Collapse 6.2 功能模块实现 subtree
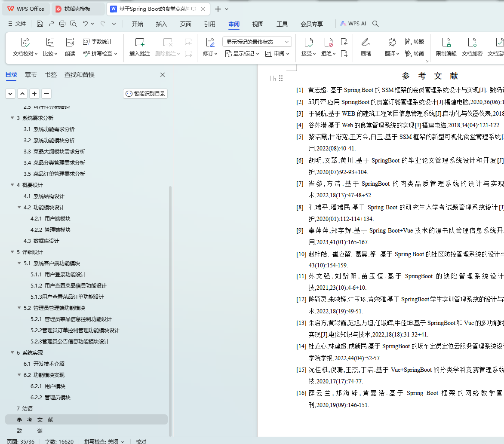This screenshot has width=504, height=444. (x=19, y=375)
